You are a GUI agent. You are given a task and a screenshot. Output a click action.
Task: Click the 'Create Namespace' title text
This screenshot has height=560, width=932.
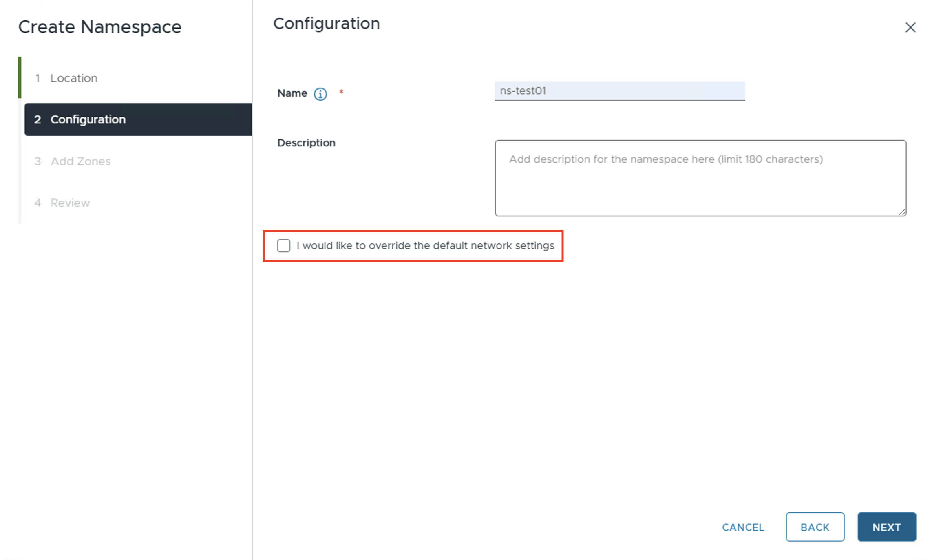tap(100, 27)
